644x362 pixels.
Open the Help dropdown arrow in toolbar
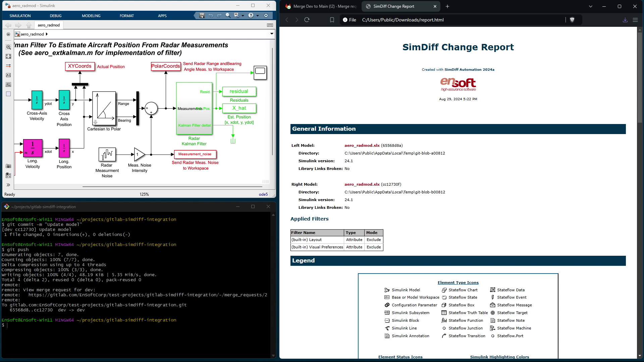(x=258, y=15)
